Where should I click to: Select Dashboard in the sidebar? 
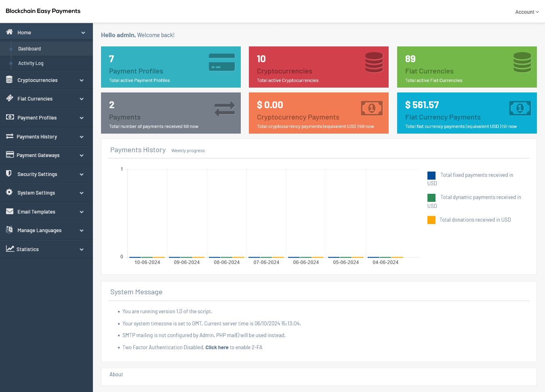point(29,49)
